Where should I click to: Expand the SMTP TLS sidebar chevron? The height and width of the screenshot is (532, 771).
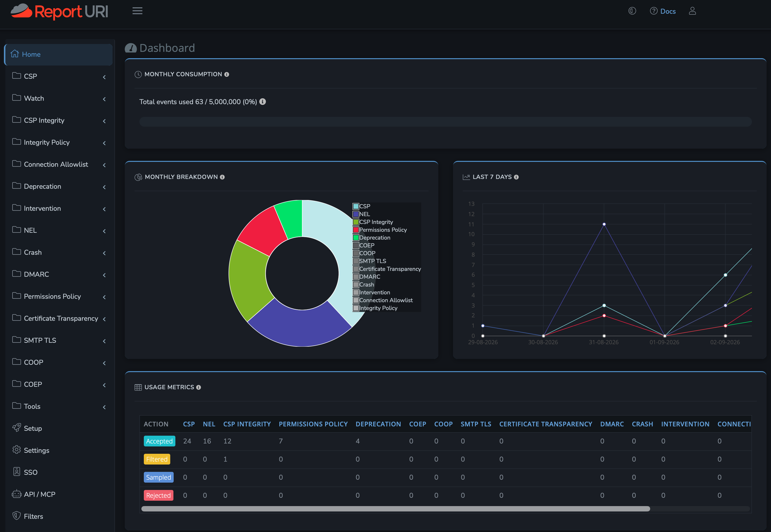(x=104, y=341)
